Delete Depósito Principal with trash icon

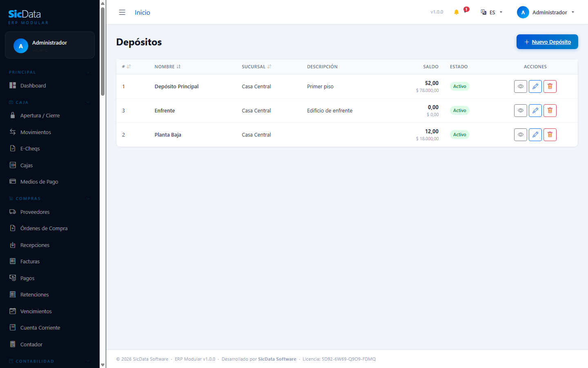coord(550,86)
